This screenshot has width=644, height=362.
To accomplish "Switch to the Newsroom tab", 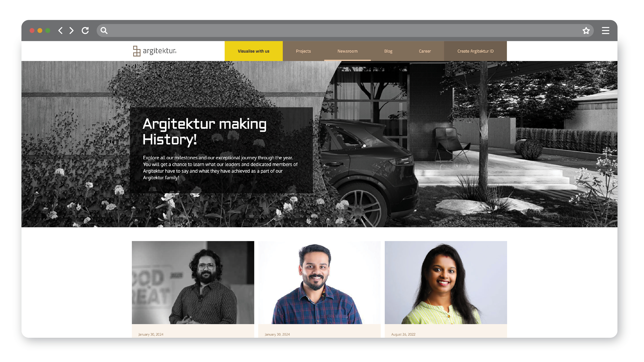I will tap(347, 51).
